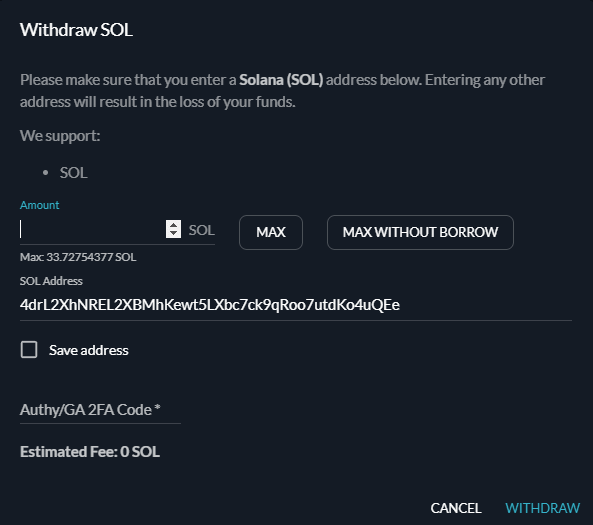Confirm with the WITHDRAW button
Image resolution: width=593 pixels, height=525 pixels.
coord(543,508)
